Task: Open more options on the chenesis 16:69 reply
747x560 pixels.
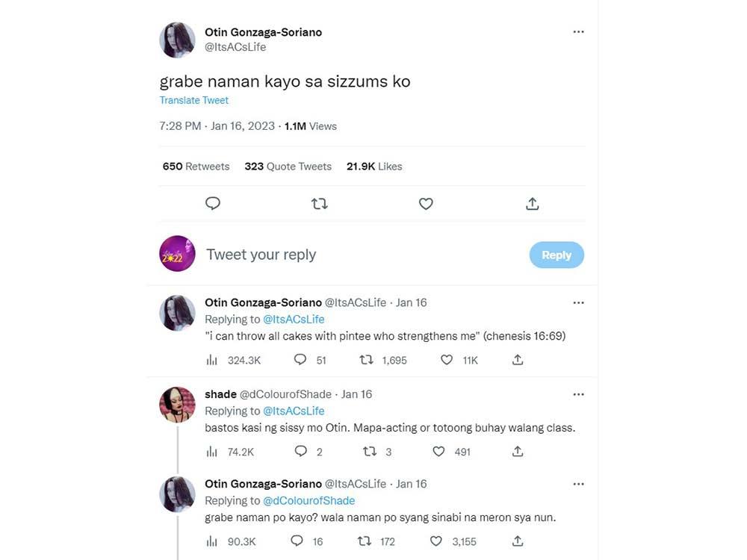Action: tap(578, 302)
